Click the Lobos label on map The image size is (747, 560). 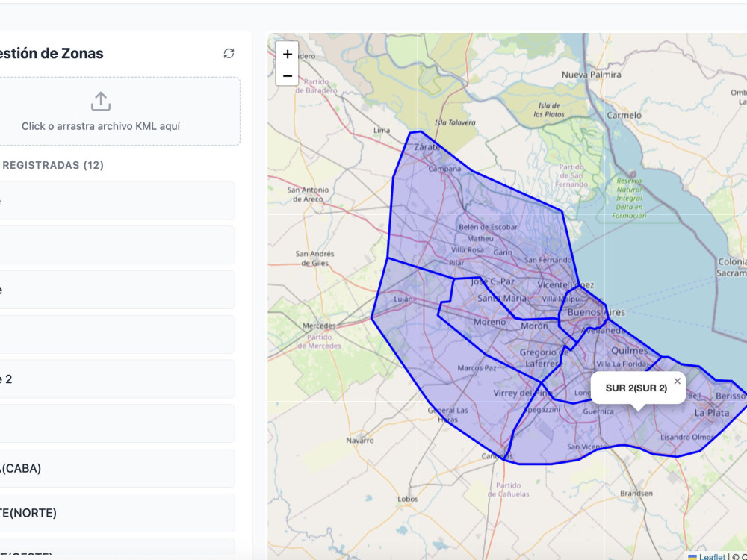pyautogui.click(x=408, y=499)
